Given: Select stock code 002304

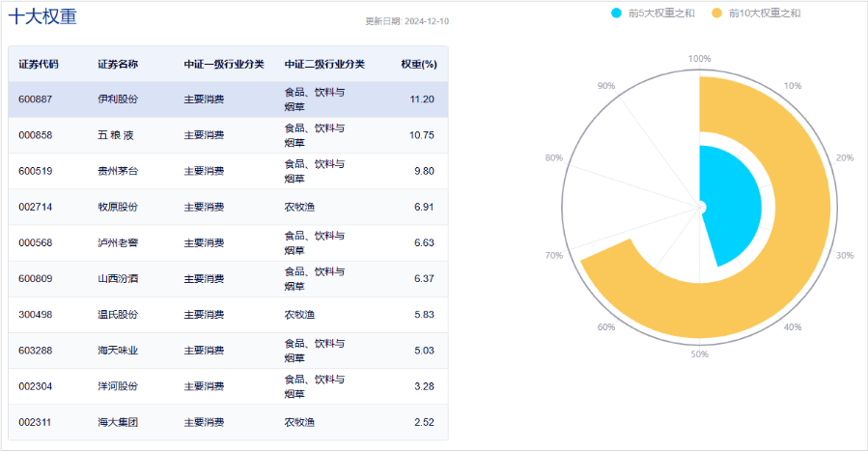Looking at the screenshot, I should (x=36, y=386).
